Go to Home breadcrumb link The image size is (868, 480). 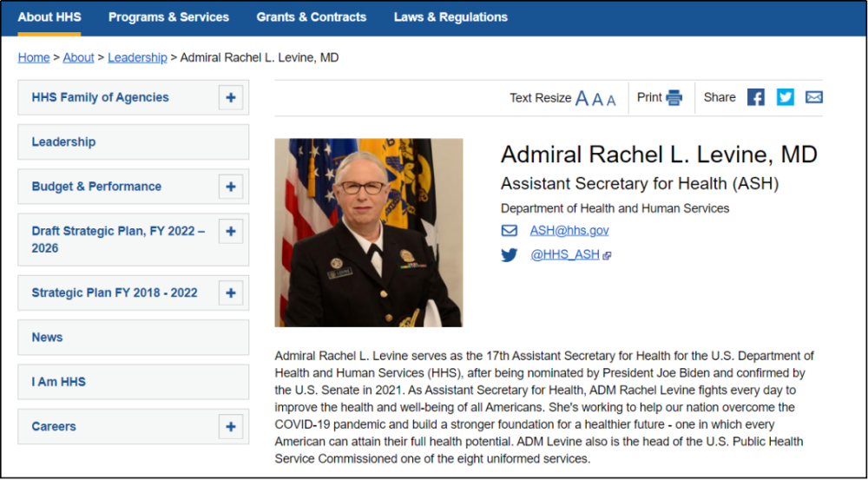click(x=34, y=57)
